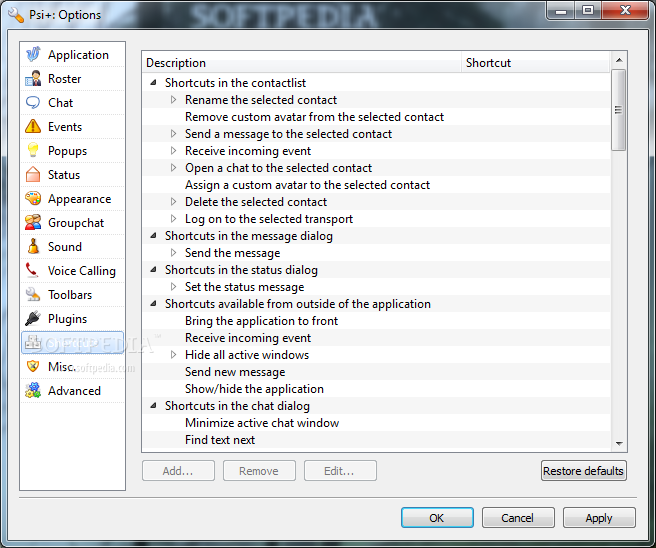The width and height of the screenshot is (656, 548).
Task: Maximize the Psi+ Options window
Action: click(x=588, y=10)
